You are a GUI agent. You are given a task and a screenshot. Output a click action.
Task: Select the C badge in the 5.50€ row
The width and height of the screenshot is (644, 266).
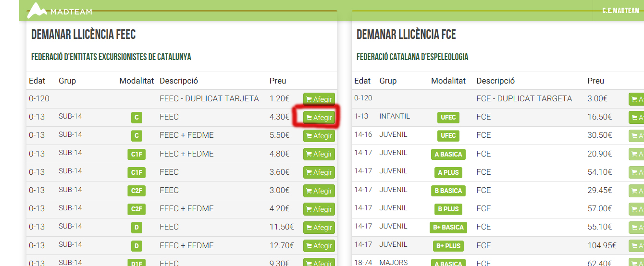click(137, 135)
